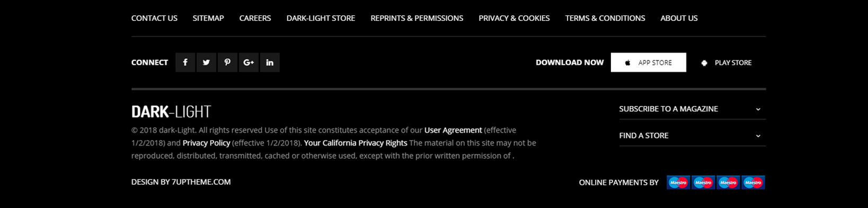Click the first Maestro payment card icon
The height and width of the screenshot is (208, 868).
[x=678, y=183]
